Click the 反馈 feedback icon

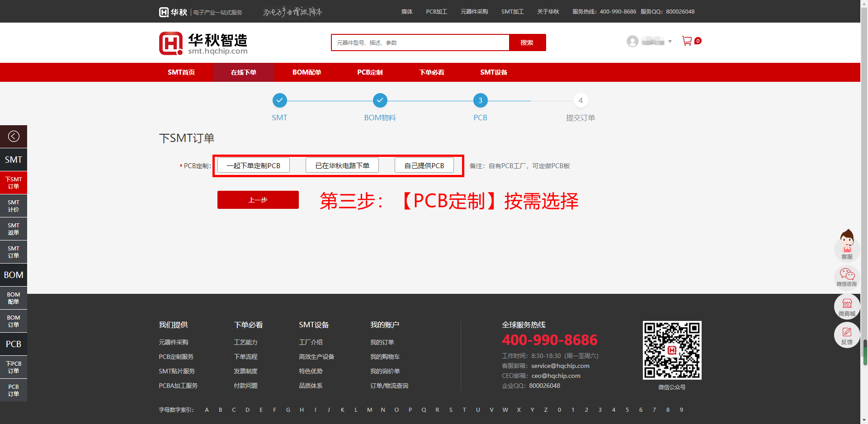pyautogui.click(x=847, y=335)
